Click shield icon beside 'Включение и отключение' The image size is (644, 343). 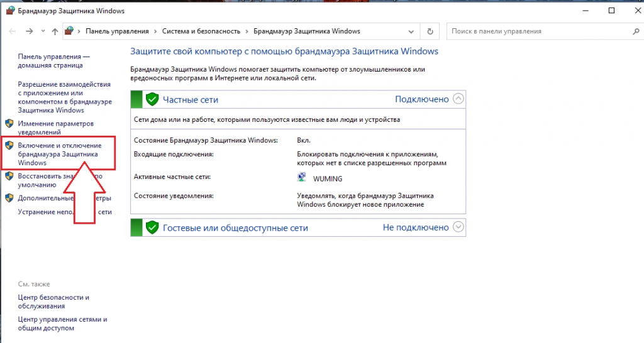[x=9, y=145]
